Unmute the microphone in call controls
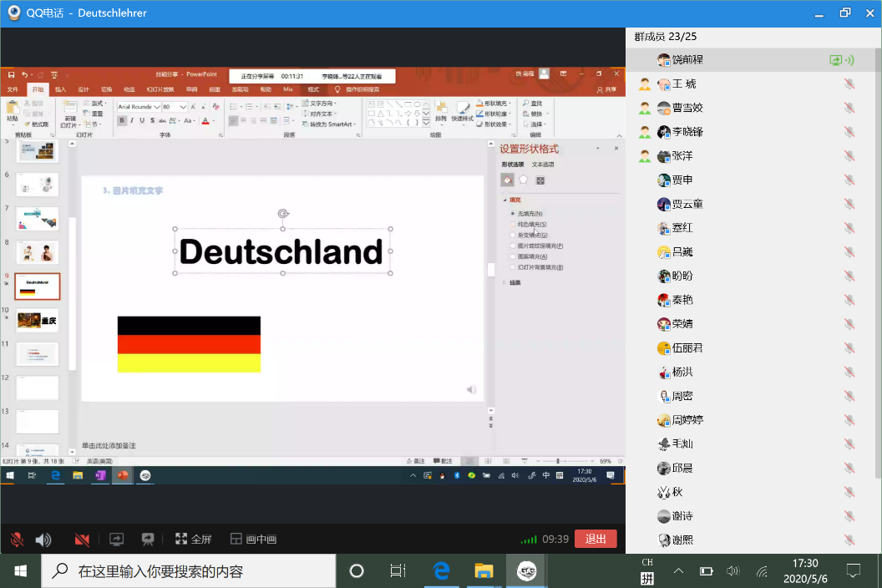The width and height of the screenshot is (882, 588). (17, 540)
